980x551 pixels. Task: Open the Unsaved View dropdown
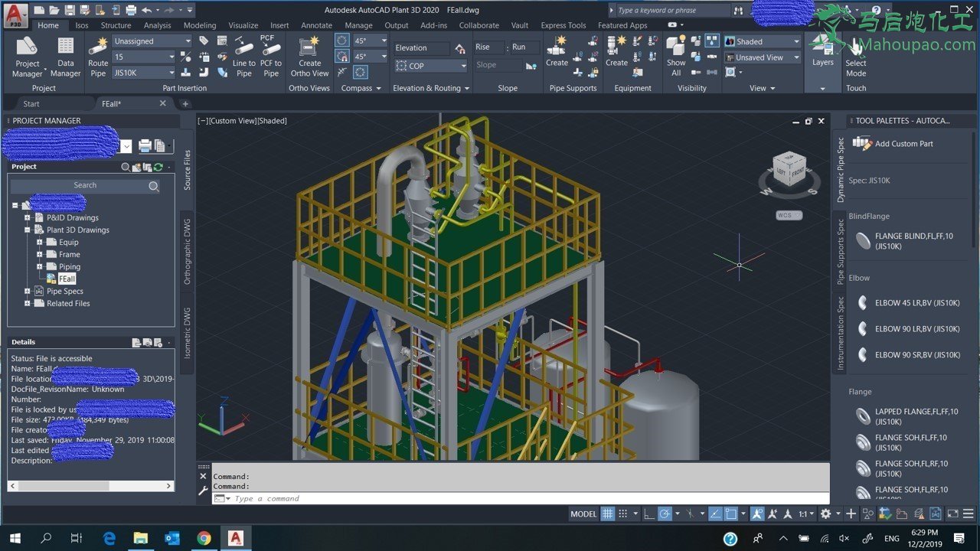pyautogui.click(x=763, y=57)
